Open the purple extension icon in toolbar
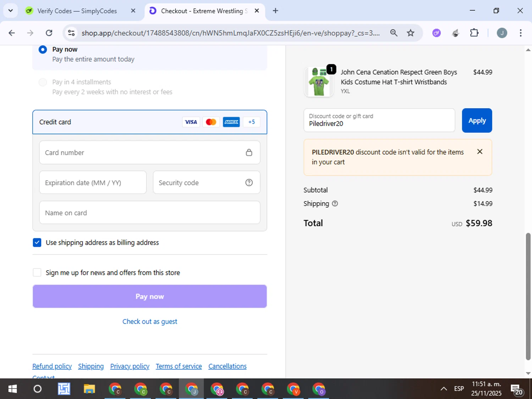Image resolution: width=532 pixels, height=399 pixels. pos(437,33)
